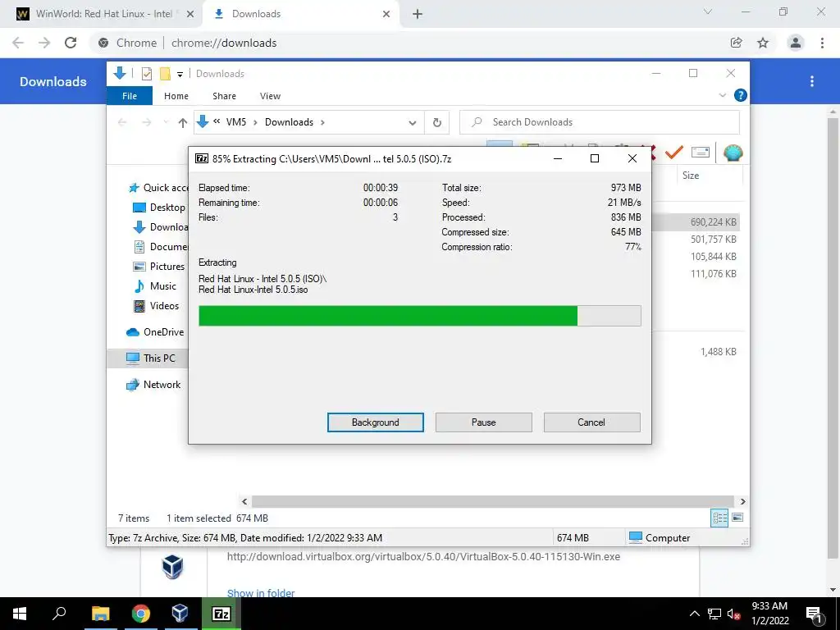Click the Quick access star icon
This screenshot has width=840, height=630.
click(134, 188)
